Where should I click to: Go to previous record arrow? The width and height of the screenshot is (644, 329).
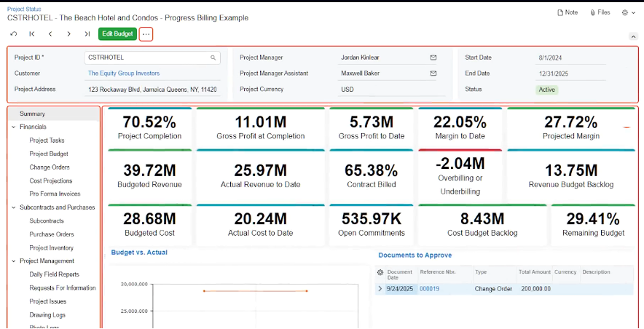(x=50, y=34)
